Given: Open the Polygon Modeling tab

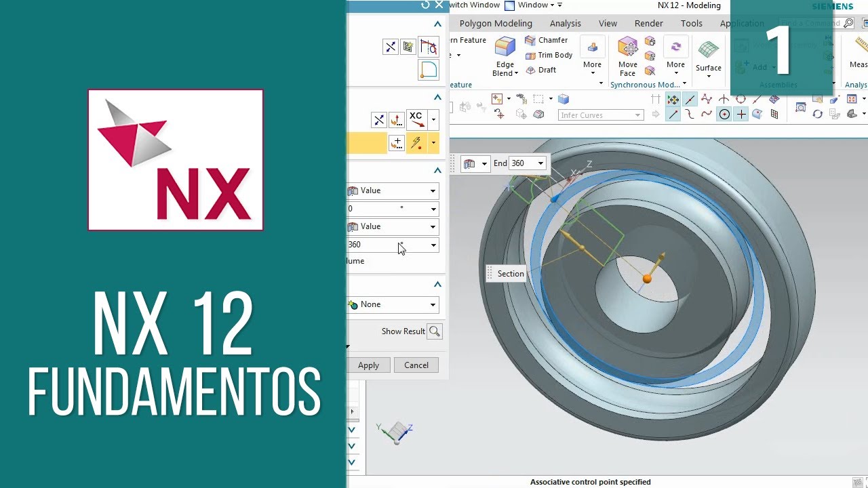Looking at the screenshot, I should click(496, 23).
